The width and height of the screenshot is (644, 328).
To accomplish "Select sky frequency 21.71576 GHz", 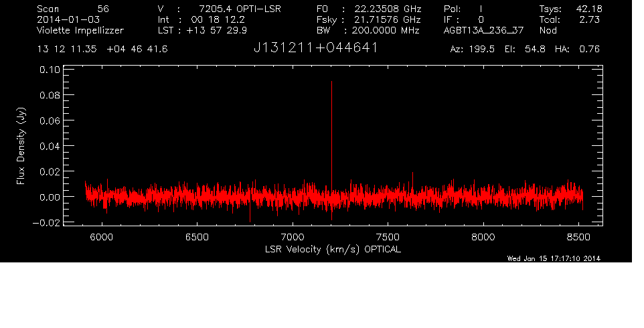I will (x=388, y=19).
